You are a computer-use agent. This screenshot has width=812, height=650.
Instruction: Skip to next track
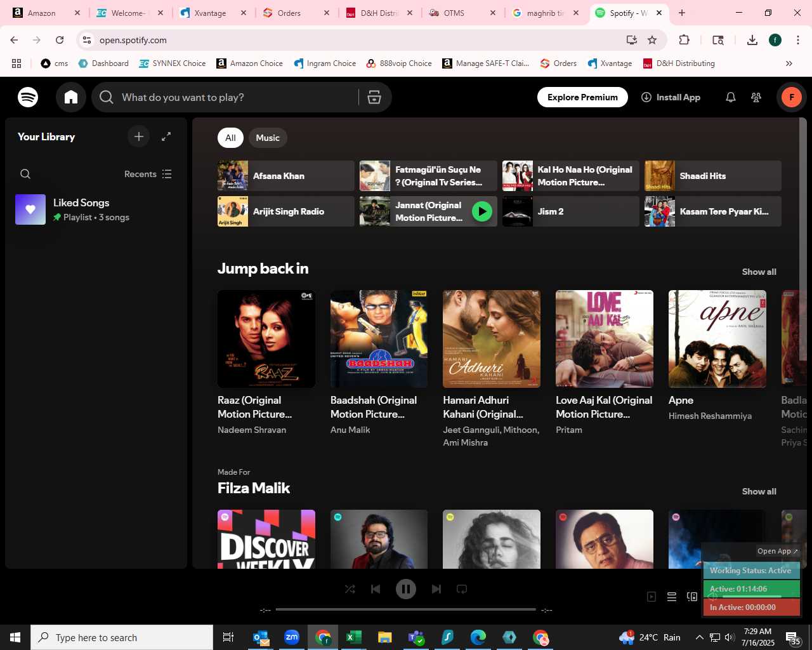[x=436, y=589]
